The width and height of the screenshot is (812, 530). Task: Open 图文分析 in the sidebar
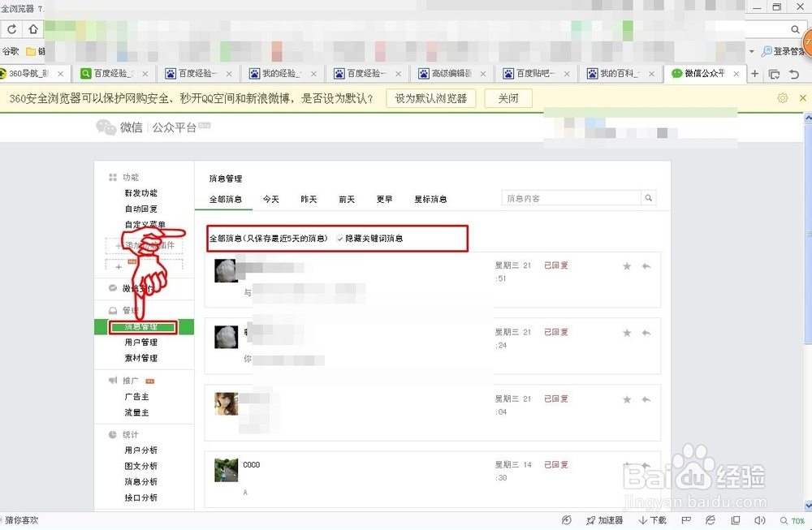(x=140, y=466)
